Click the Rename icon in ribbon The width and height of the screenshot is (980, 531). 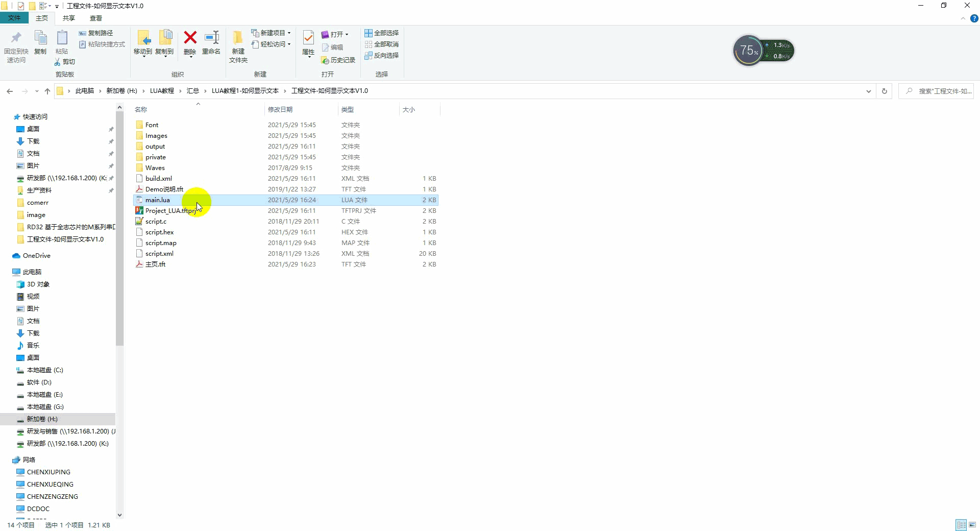click(211, 38)
